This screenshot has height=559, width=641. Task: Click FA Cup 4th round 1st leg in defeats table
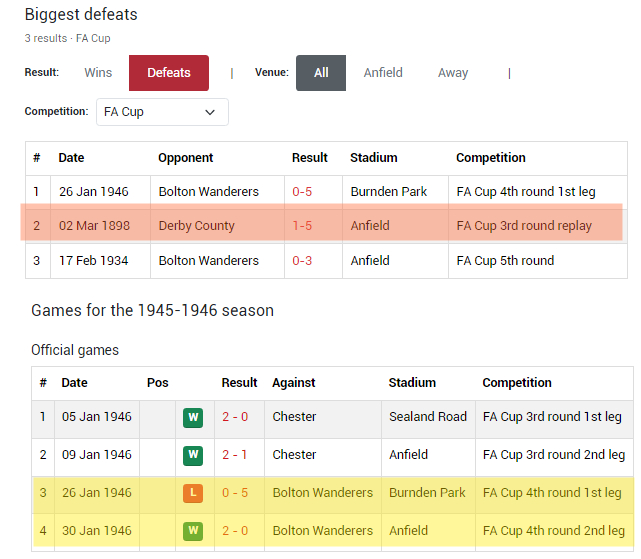click(526, 191)
